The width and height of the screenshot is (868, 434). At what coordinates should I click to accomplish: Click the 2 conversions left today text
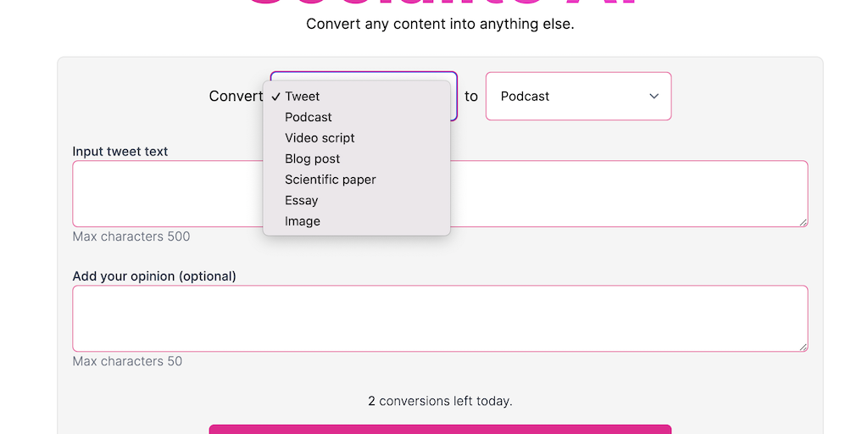tap(440, 401)
